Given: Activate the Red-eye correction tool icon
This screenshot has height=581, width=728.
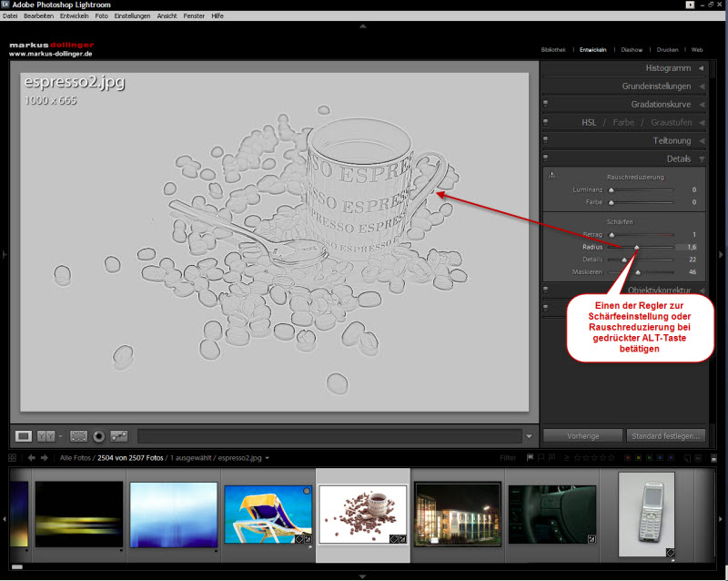Looking at the screenshot, I should (x=99, y=436).
